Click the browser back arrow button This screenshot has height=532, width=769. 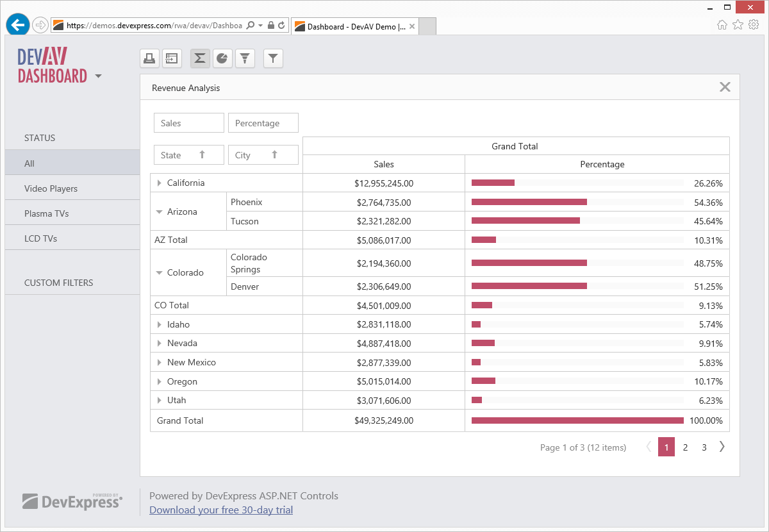click(18, 25)
